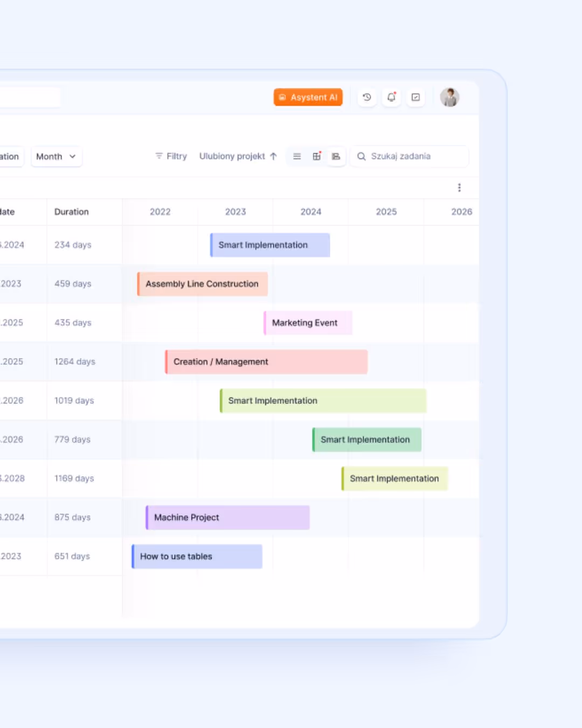Select the light green Smart Implementation bar
Screen dimensions: 582x728
point(323,401)
